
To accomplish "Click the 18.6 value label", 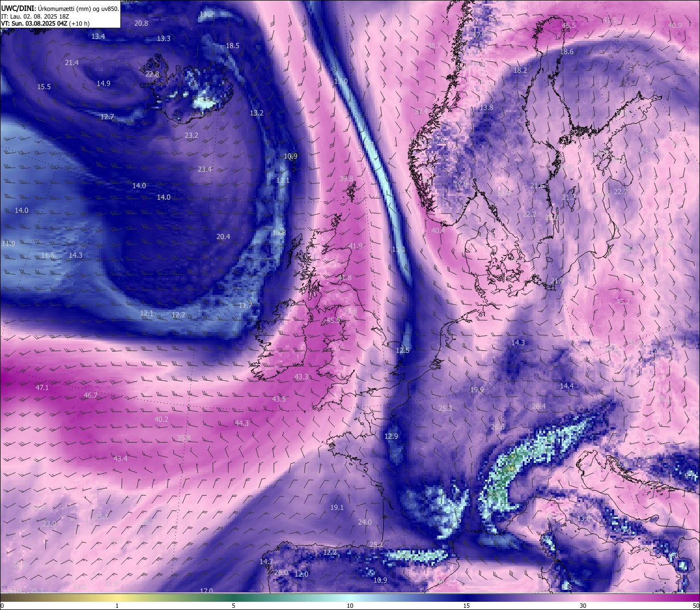I will point(567,51).
